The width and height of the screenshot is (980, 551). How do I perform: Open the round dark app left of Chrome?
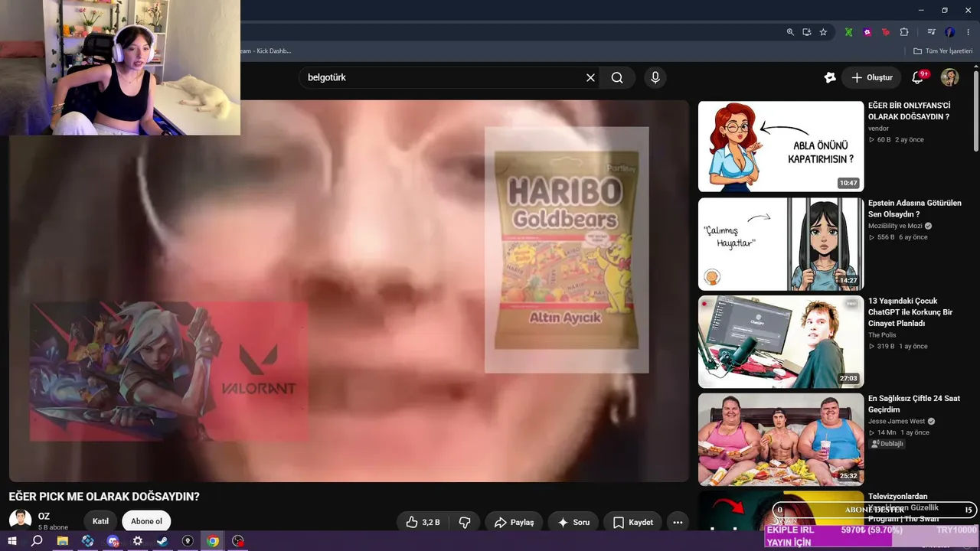[x=188, y=541]
